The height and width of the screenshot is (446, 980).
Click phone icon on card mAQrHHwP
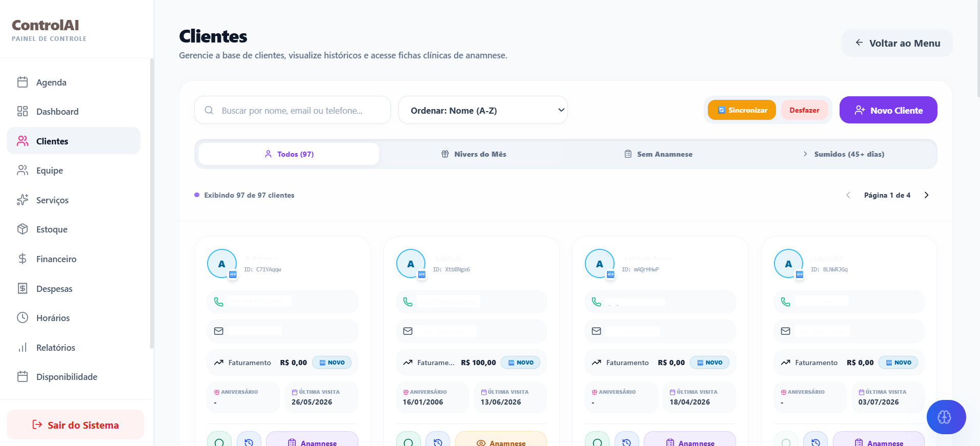click(x=597, y=302)
